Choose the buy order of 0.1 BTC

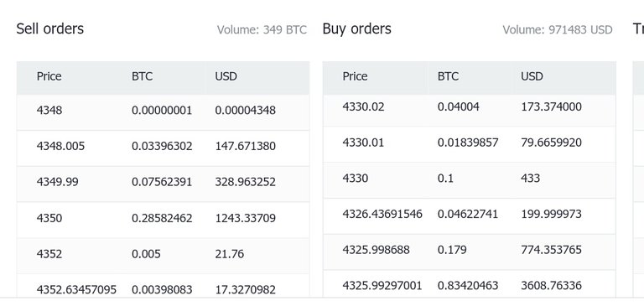click(469, 180)
